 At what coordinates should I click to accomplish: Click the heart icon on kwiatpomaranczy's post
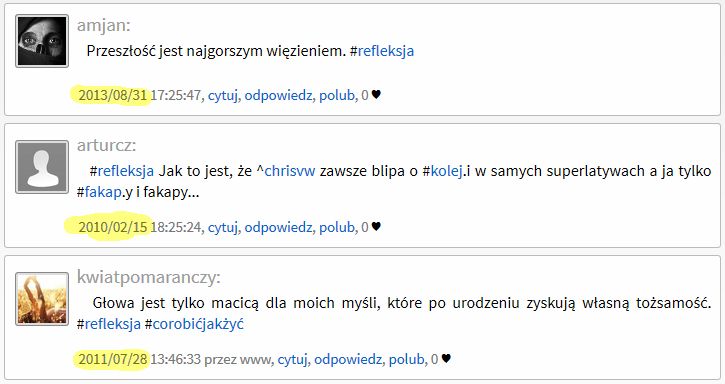pyautogui.click(x=446, y=358)
